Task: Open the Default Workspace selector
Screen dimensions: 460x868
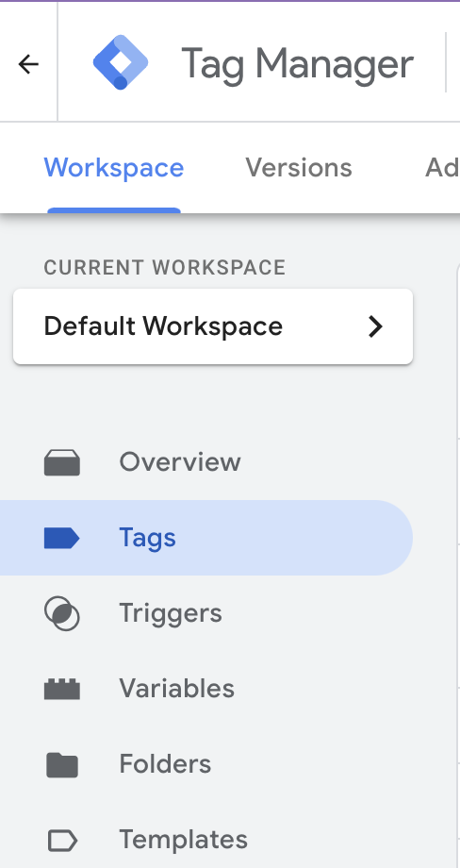Action: click(213, 326)
